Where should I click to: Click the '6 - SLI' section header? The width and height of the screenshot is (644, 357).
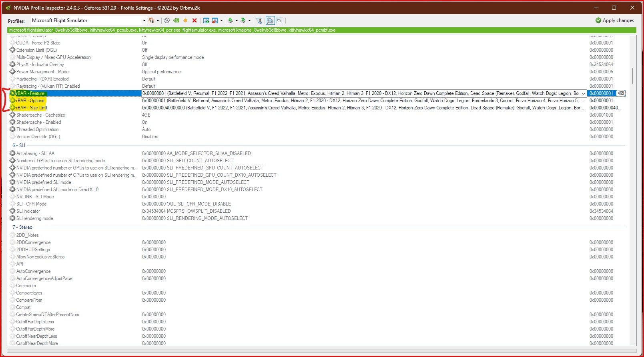19,145
